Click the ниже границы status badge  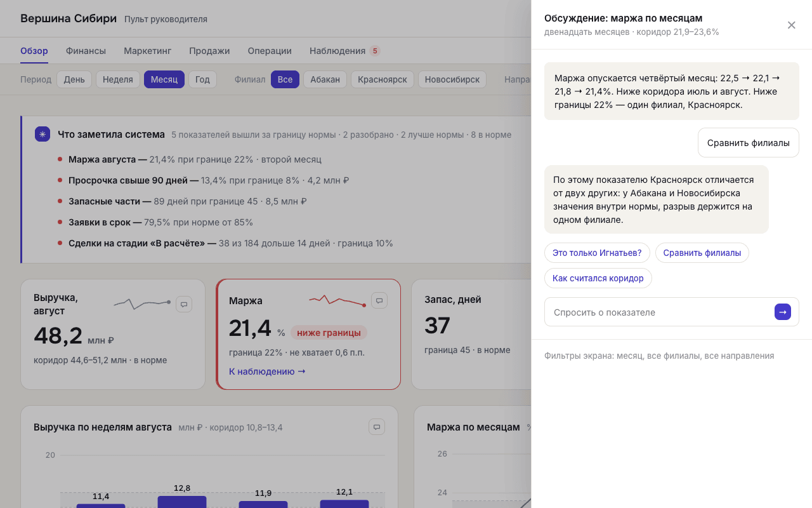[329, 333]
